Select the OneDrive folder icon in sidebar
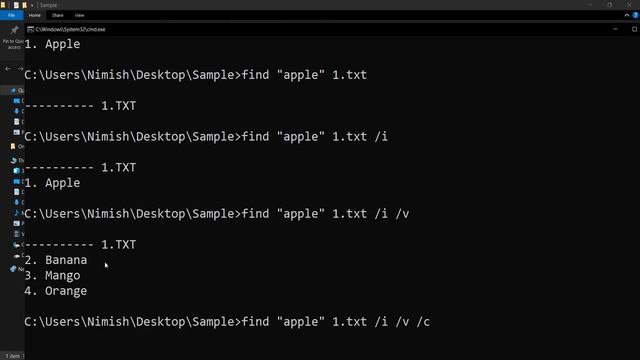Image resolution: width=640 pixels, height=360 pixels. tap(13, 146)
